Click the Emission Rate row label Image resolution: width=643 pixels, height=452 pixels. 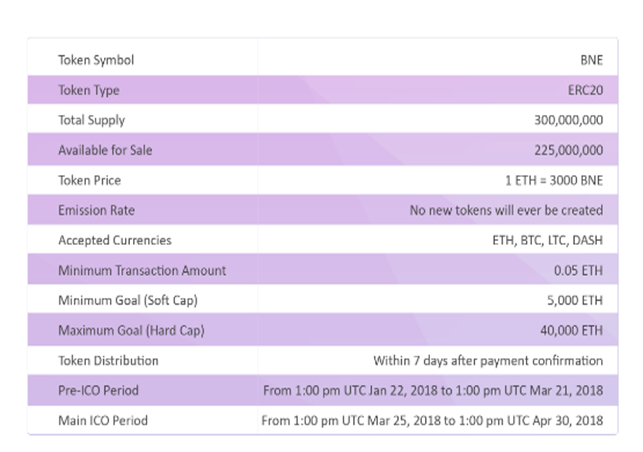pos(96,210)
